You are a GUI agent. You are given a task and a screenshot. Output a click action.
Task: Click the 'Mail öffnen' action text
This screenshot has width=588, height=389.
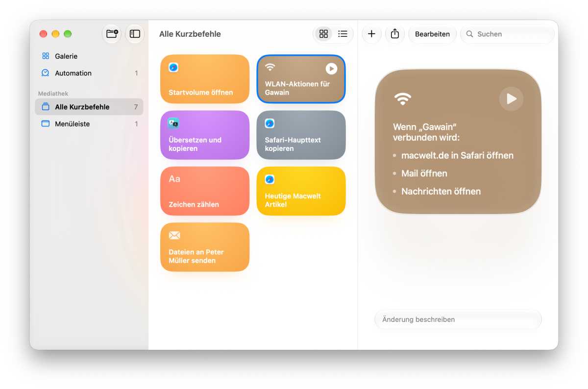424,173
